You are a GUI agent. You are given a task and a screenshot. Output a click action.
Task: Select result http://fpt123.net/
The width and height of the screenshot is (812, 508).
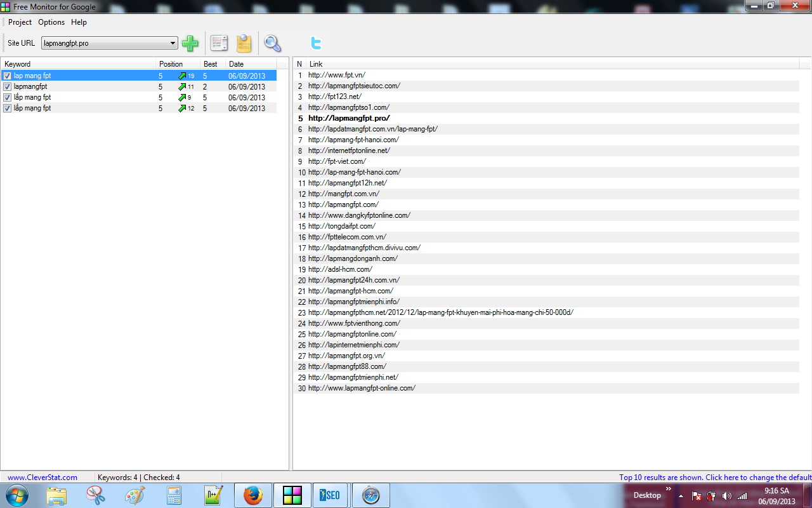click(335, 97)
